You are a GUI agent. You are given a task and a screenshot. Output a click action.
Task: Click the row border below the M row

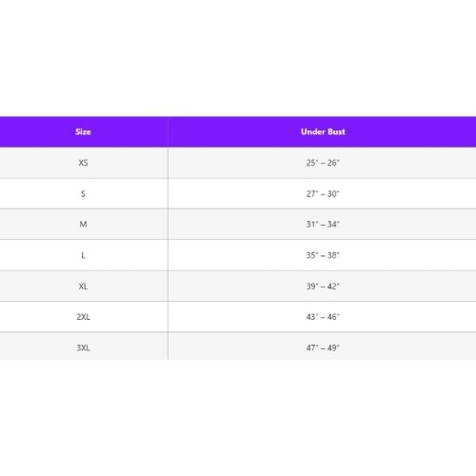coord(238,240)
